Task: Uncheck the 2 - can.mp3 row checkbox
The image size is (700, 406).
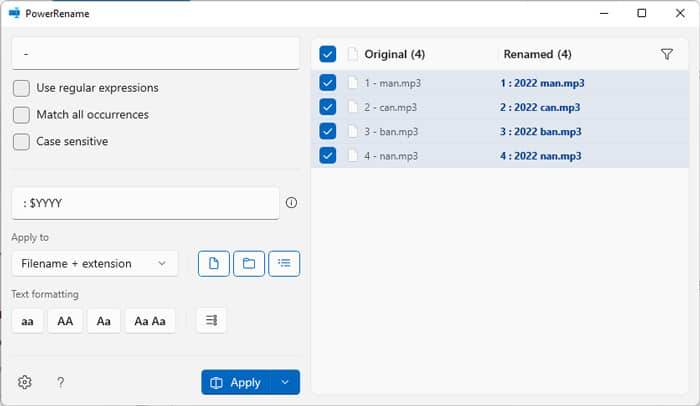Action: (x=328, y=107)
